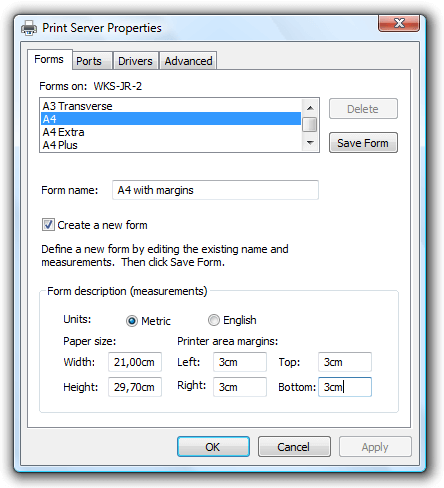Select the English units radio button
The height and width of the screenshot is (488, 444).
click(x=214, y=320)
